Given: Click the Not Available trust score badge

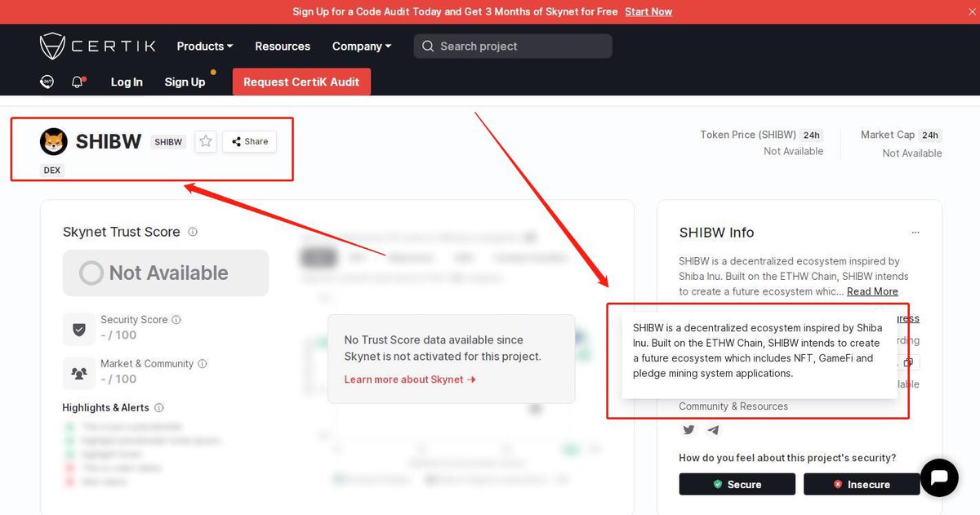Looking at the screenshot, I should click(166, 273).
